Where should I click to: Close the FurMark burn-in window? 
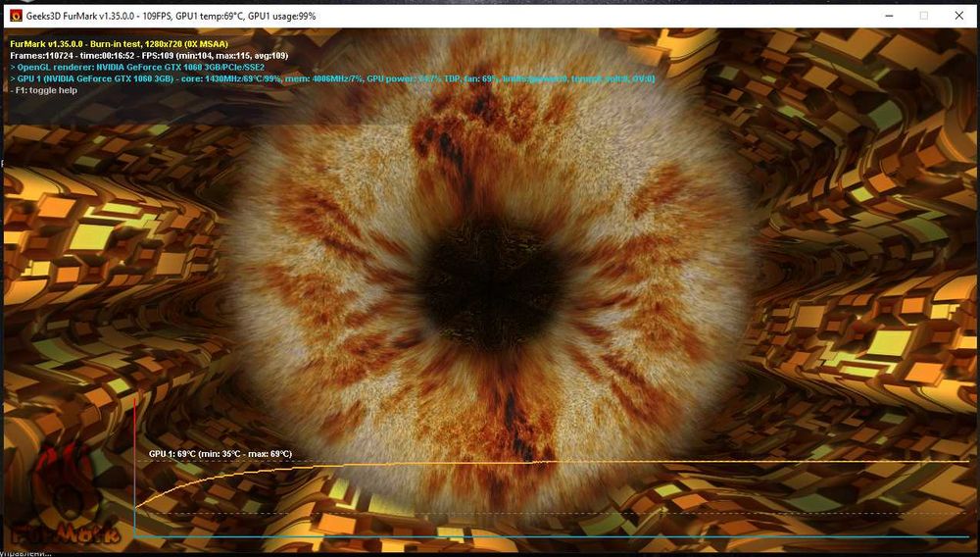tap(958, 16)
